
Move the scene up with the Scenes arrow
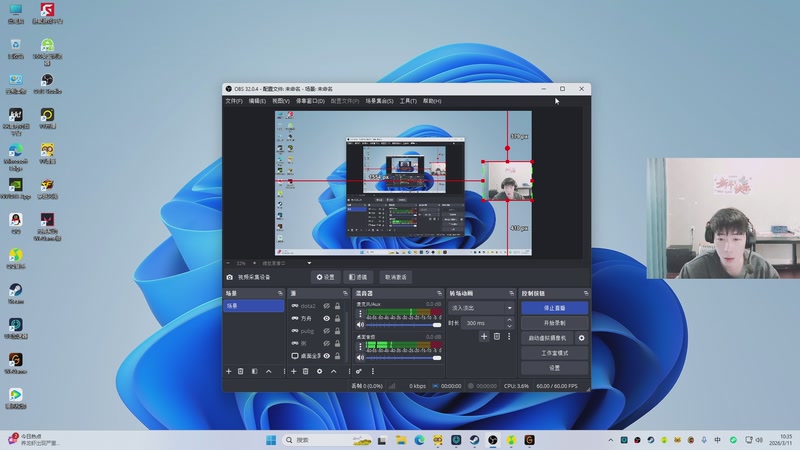click(x=269, y=371)
